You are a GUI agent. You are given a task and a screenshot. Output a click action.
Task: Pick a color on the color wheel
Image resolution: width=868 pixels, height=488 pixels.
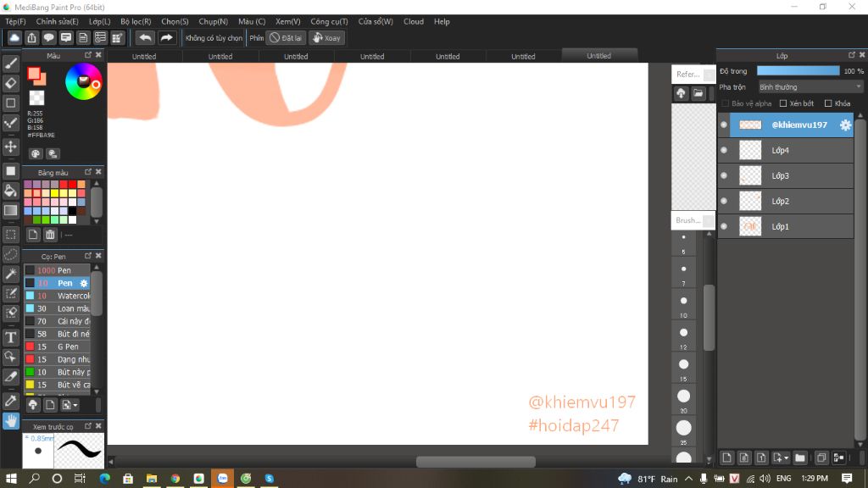coord(83,82)
